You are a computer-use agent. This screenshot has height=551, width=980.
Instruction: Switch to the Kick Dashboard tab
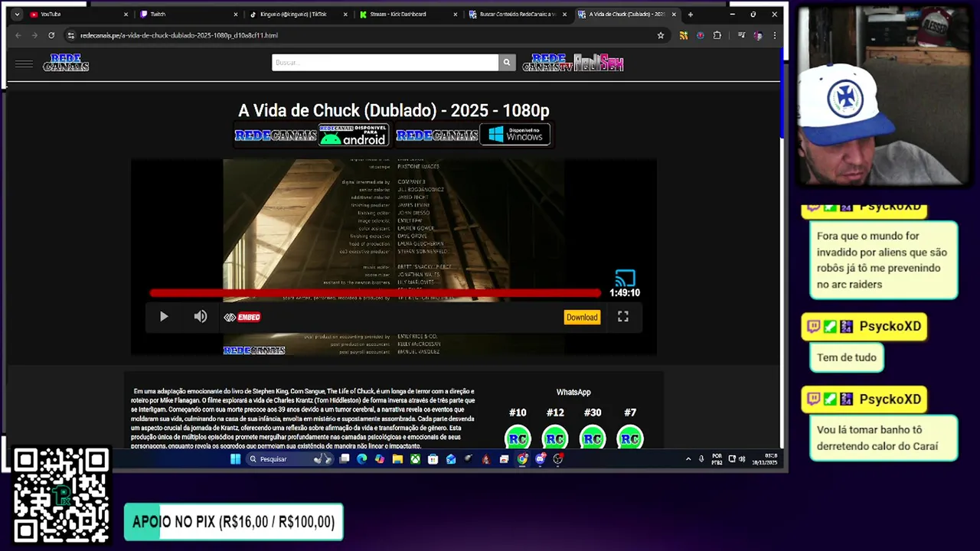[407, 14]
